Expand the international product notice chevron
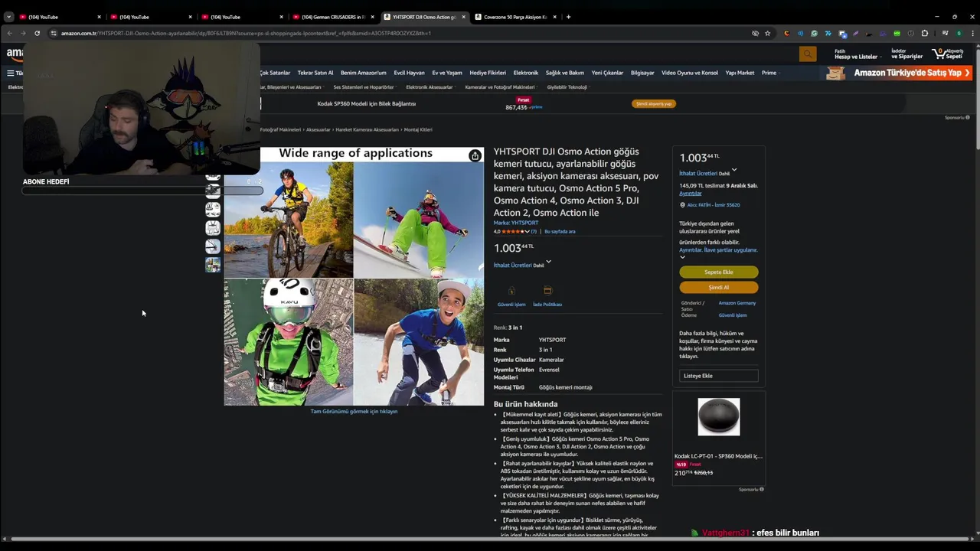Viewport: 980px width, 551px height. coord(682,257)
